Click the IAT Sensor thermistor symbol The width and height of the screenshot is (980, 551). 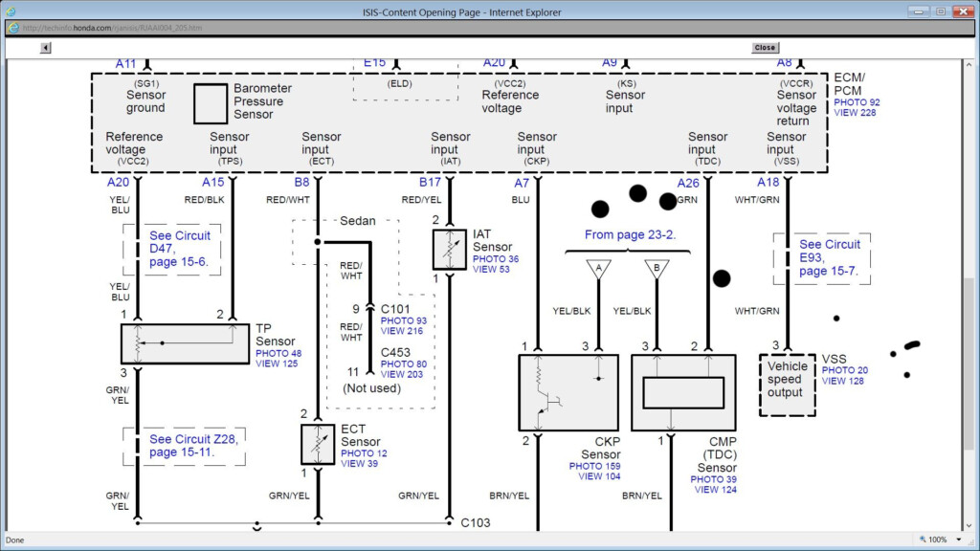click(450, 250)
